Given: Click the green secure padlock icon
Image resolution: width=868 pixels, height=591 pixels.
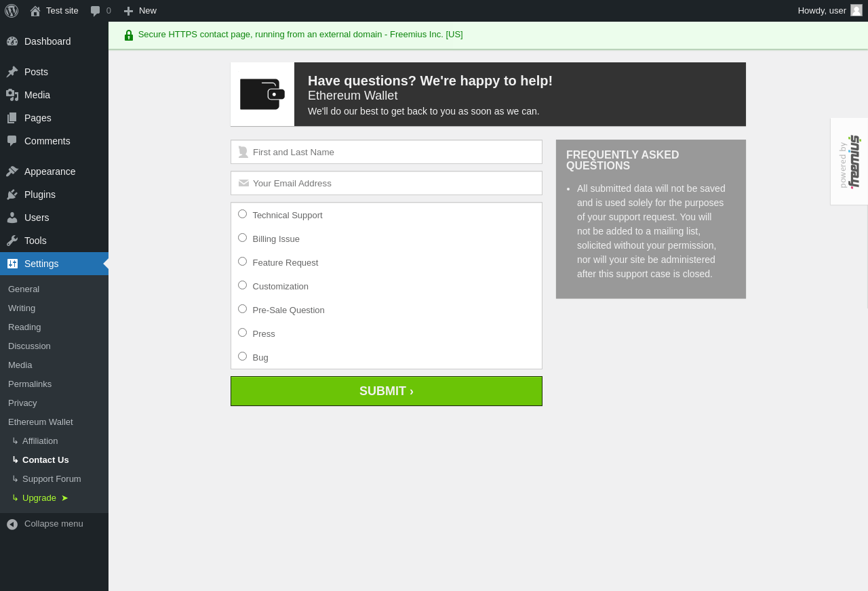Looking at the screenshot, I should 129,35.
